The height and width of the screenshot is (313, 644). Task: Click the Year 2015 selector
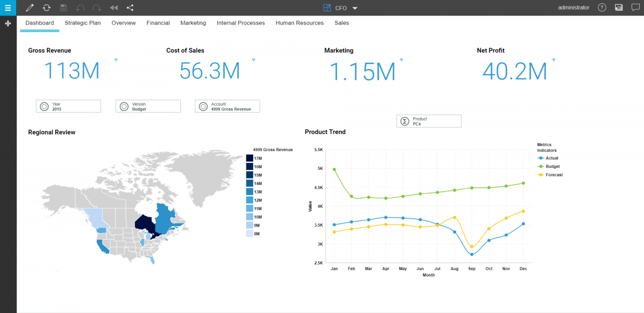(x=68, y=106)
